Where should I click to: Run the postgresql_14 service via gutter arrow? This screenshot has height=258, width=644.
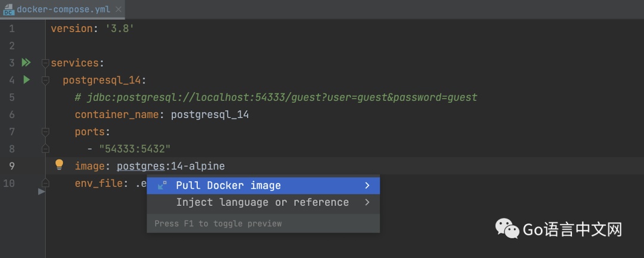click(26, 79)
